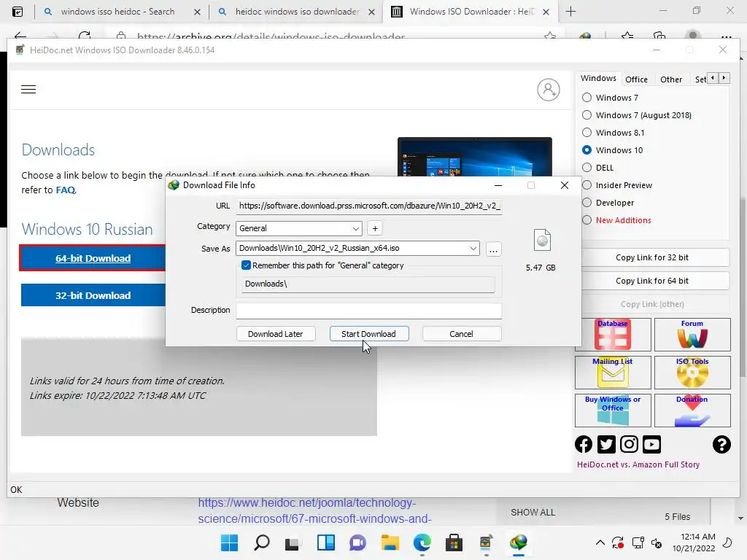
Task: Open the heidoc.net website link
Action: click(315, 510)
